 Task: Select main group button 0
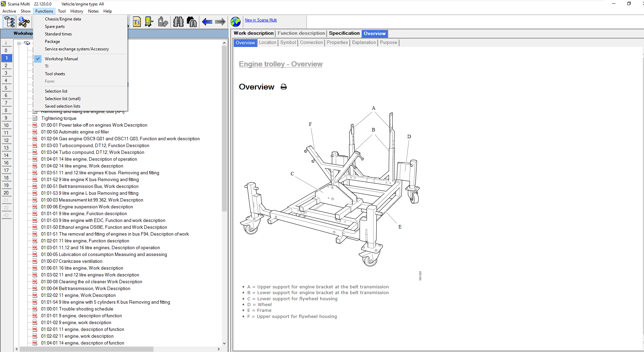click(6, 50)
